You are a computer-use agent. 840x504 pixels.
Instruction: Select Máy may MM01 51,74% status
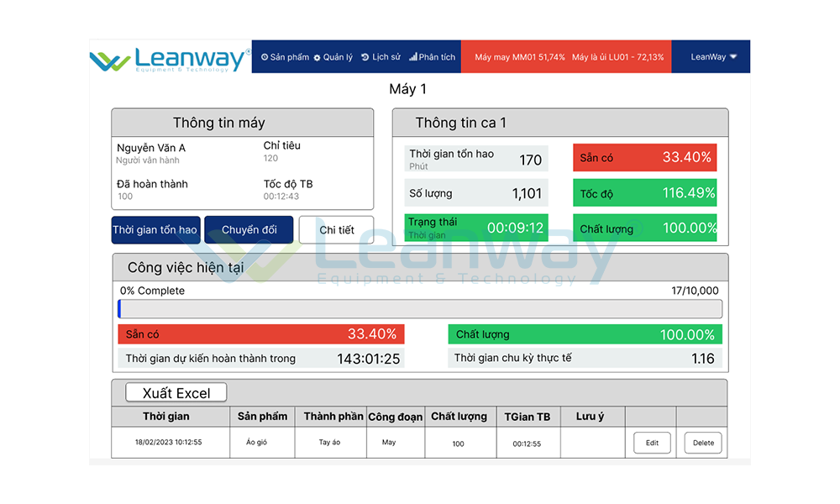[x=519, y=57]
